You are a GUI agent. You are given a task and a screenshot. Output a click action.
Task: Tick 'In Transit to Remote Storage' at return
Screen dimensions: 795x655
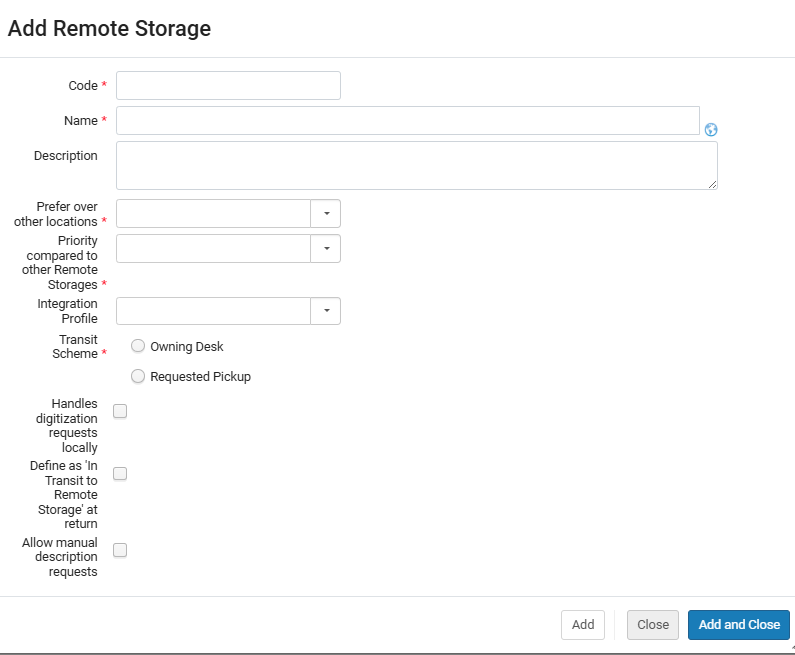click(120, 473)
